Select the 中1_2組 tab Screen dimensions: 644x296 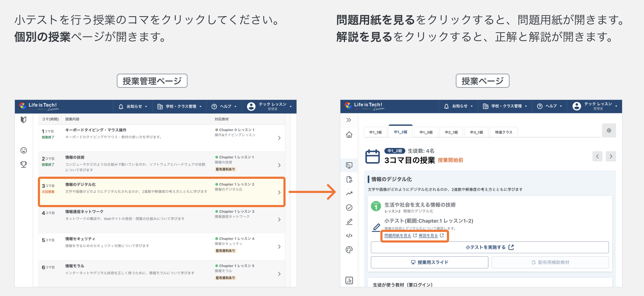click(x=401, y=132)
